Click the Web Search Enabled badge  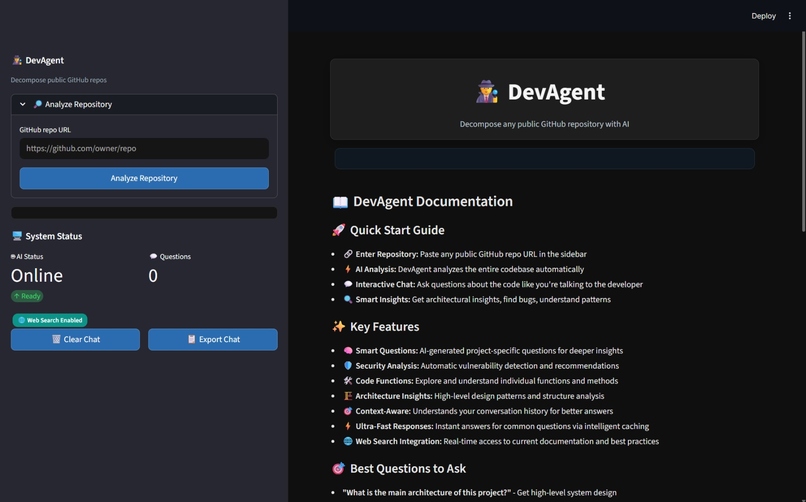coord(50,320)
